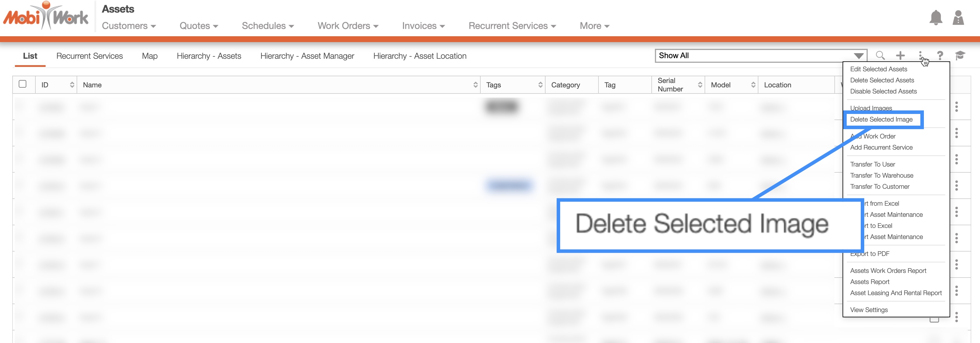Open the help question mark icon

click(940, 56)
